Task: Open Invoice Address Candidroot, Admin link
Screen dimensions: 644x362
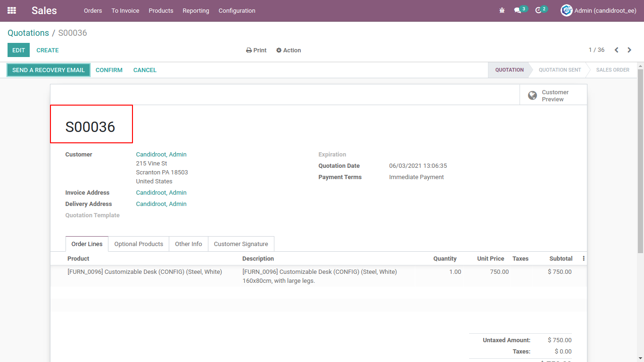Action: [161, 193]
